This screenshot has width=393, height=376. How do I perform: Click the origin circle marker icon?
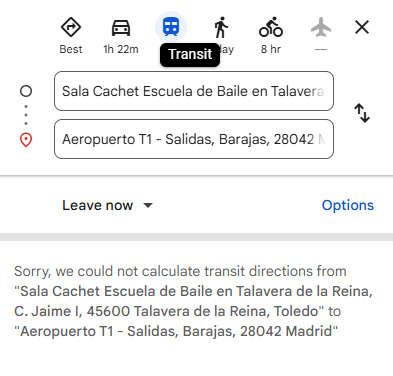pyautogui.click(x=26, y=91)
